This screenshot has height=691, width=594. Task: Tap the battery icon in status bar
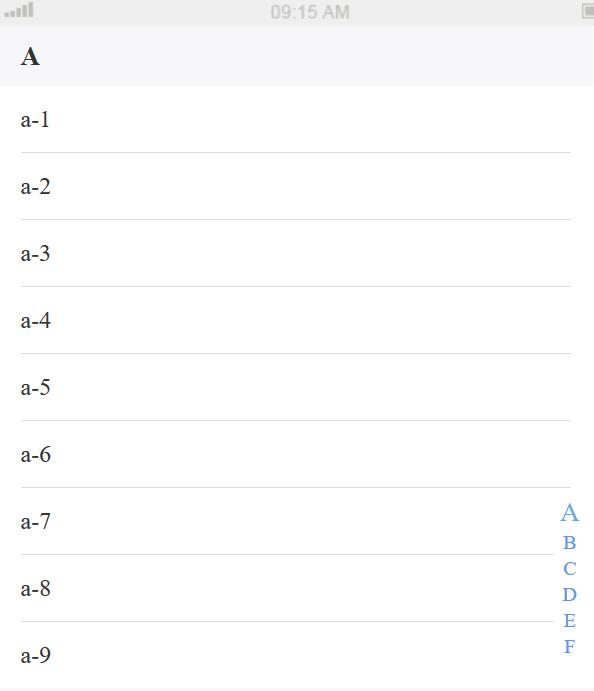588,11
